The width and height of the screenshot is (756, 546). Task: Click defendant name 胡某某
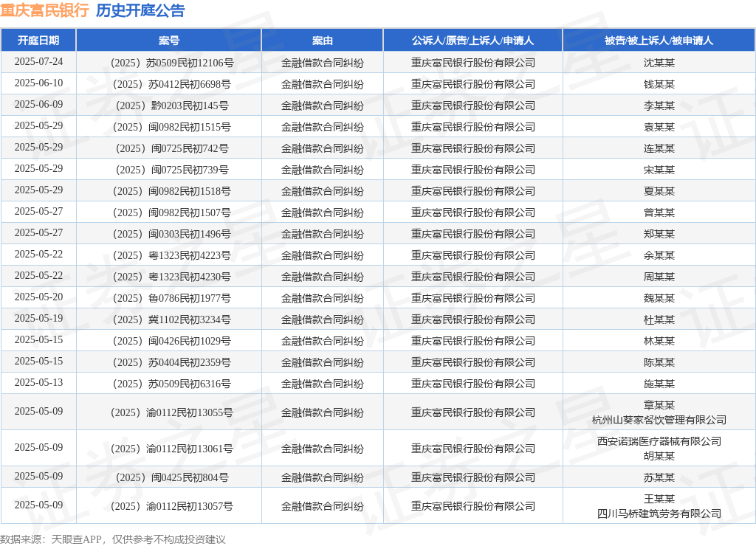coord(659,456)
